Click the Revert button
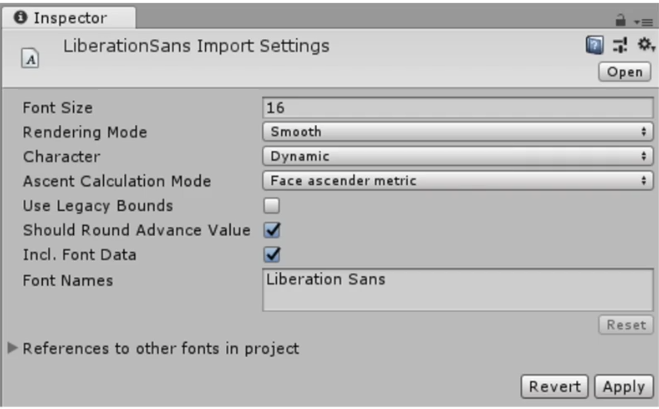The height and width of the screenshot is (409, 659). (555, 386)
